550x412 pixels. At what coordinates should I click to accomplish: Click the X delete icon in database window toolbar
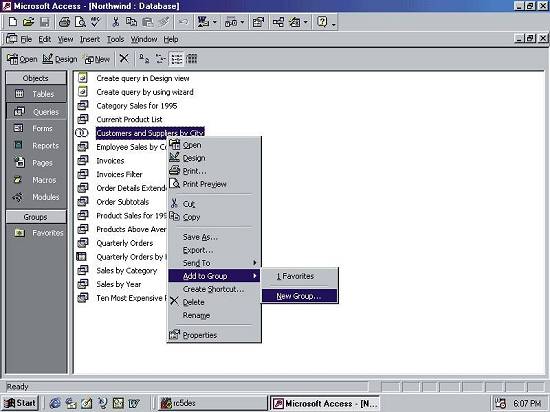(x=124, y=58)
